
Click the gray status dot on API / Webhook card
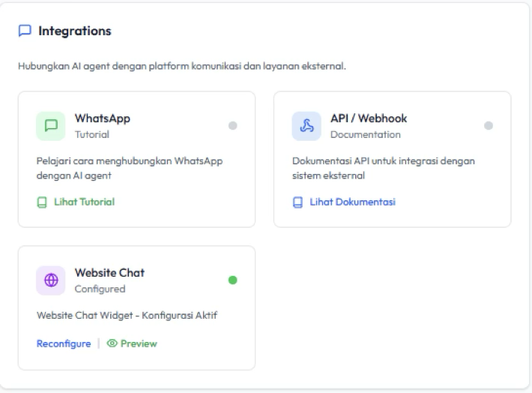point(489,126)
